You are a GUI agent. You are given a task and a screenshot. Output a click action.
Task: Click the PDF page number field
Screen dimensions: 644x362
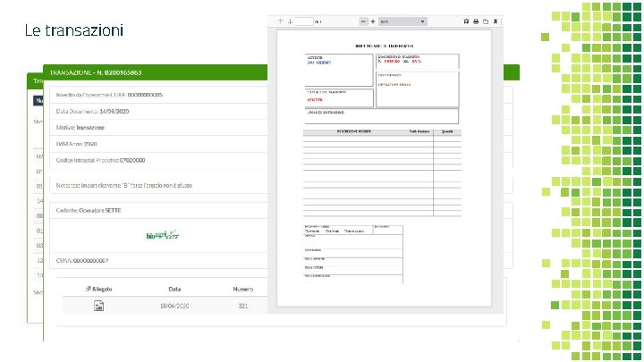pos(304,21)
